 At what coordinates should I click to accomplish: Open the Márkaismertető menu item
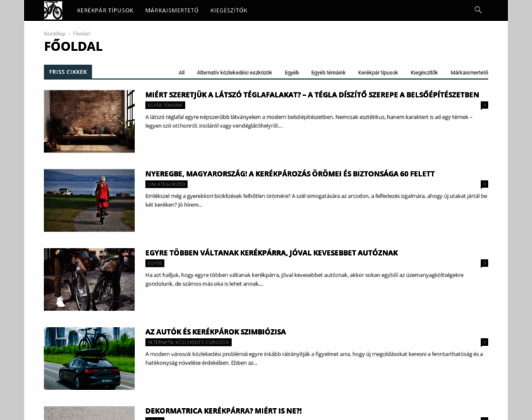click(x=172, y=10)
